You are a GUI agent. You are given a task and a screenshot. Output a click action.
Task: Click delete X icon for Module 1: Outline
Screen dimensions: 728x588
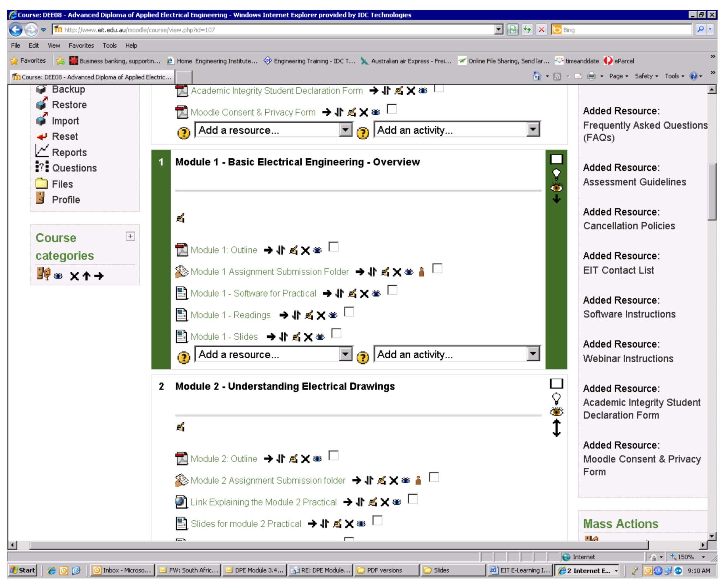(305, 251)
